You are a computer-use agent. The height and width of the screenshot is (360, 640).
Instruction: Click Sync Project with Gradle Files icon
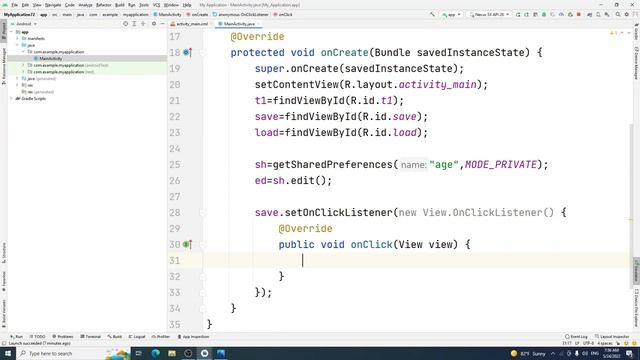(x=589, y=14)
